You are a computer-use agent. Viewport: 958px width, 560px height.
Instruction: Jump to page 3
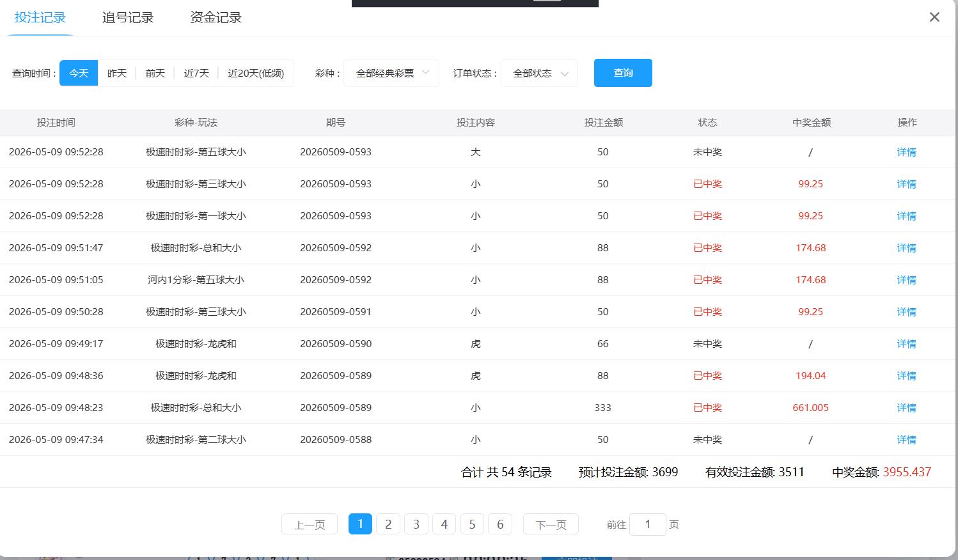click(416, 524)
